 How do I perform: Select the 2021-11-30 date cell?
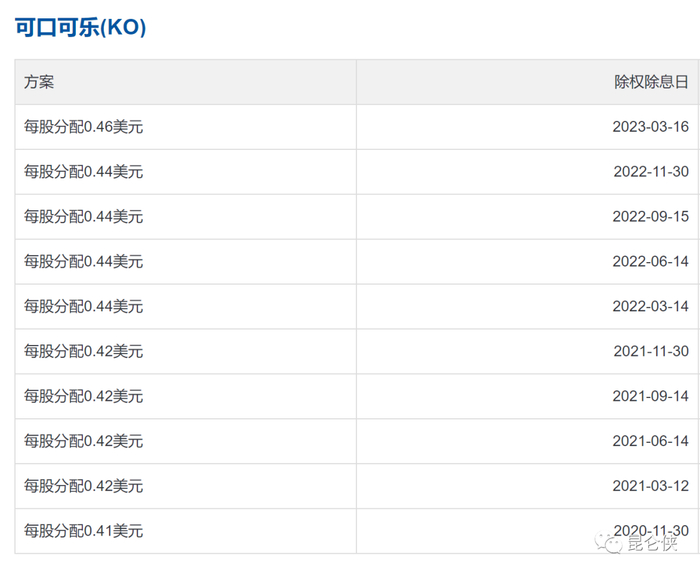tap(650, 352)
